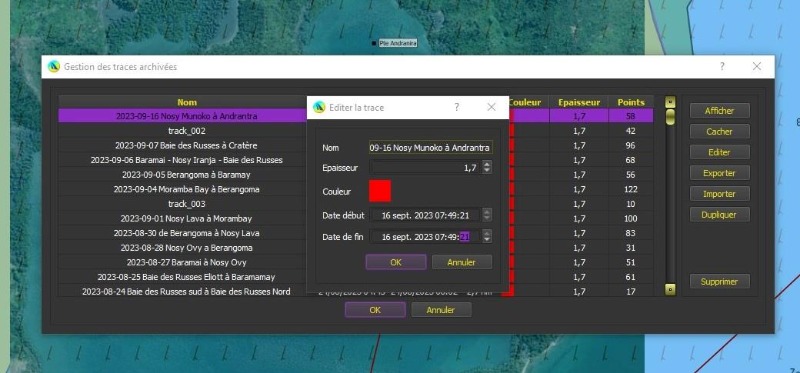Screen dimensions: 800x373
Task: Click the help question mark in Editer la trace
Action: [x=457, y=107]
